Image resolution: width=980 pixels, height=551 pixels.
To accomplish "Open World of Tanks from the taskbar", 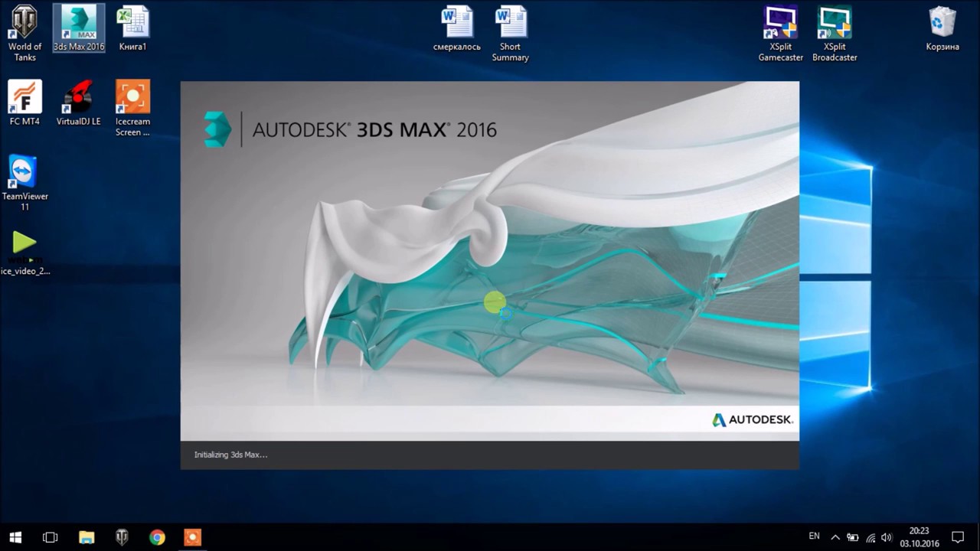I will click(122, 537).
